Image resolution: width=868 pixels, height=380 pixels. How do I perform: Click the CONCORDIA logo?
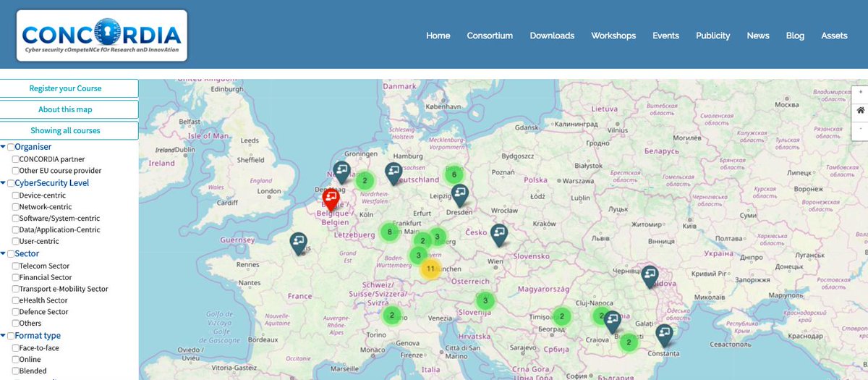tap(101, 35)
